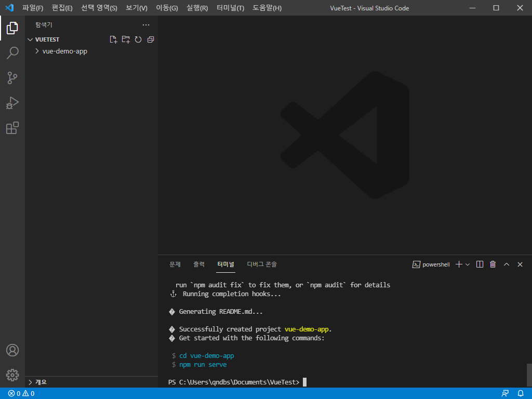
Task: Open the 도움말(H) menu
Action: [x=267, y=8]
